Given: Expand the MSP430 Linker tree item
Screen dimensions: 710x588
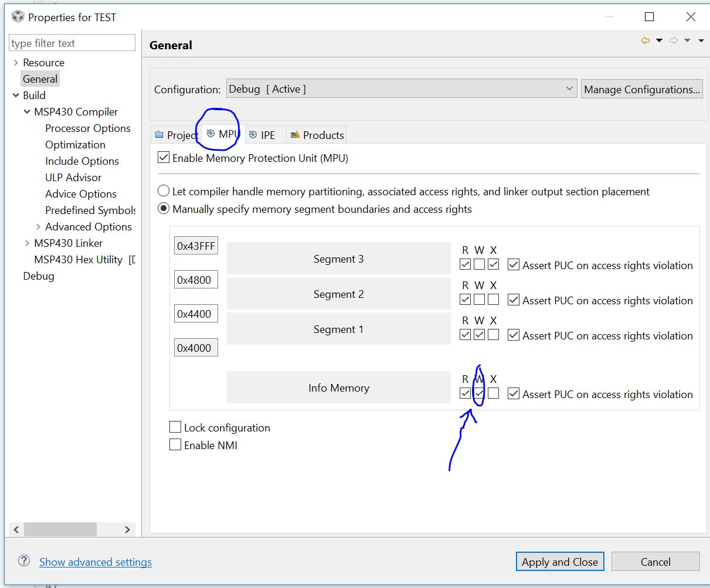Looking at the screenshot, I should pyautogui.click(x=28, y=243).
